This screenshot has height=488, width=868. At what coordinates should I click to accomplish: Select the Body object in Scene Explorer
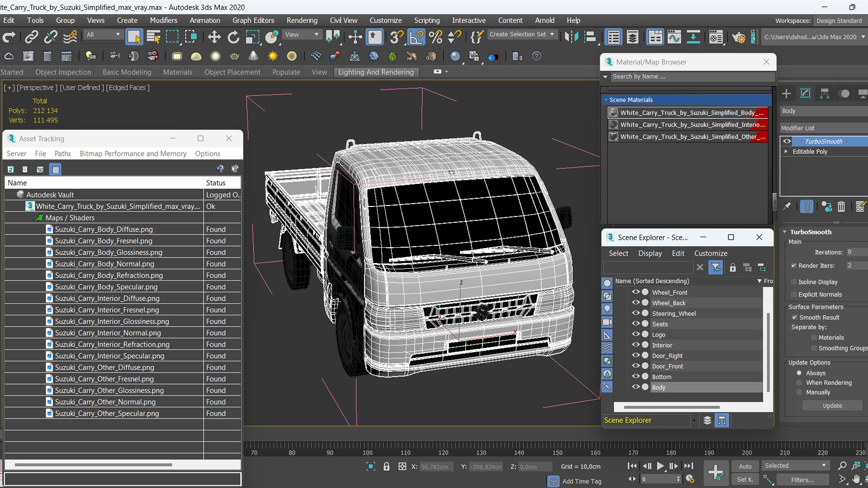pyautogui.click(x=658, y=387)
